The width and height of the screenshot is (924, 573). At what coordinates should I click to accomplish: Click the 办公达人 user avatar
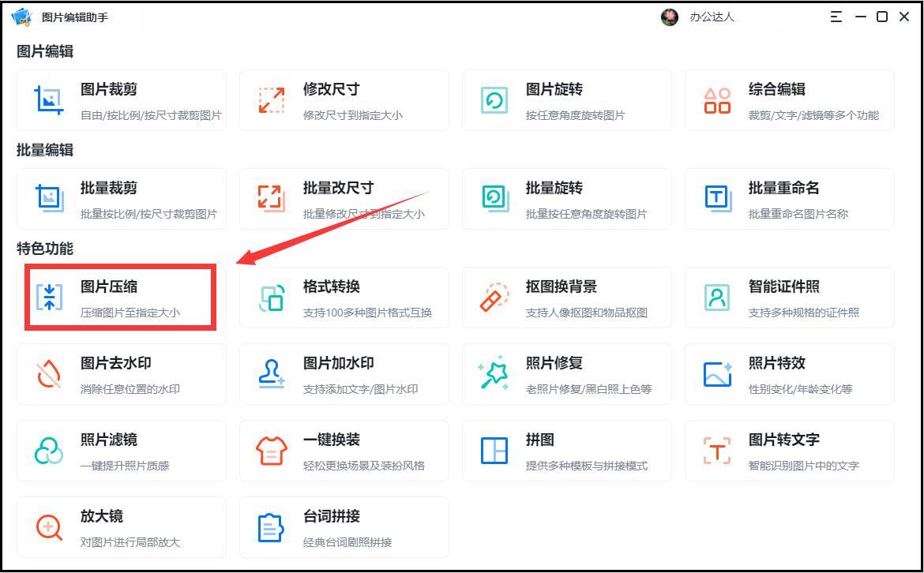point(670,16)
